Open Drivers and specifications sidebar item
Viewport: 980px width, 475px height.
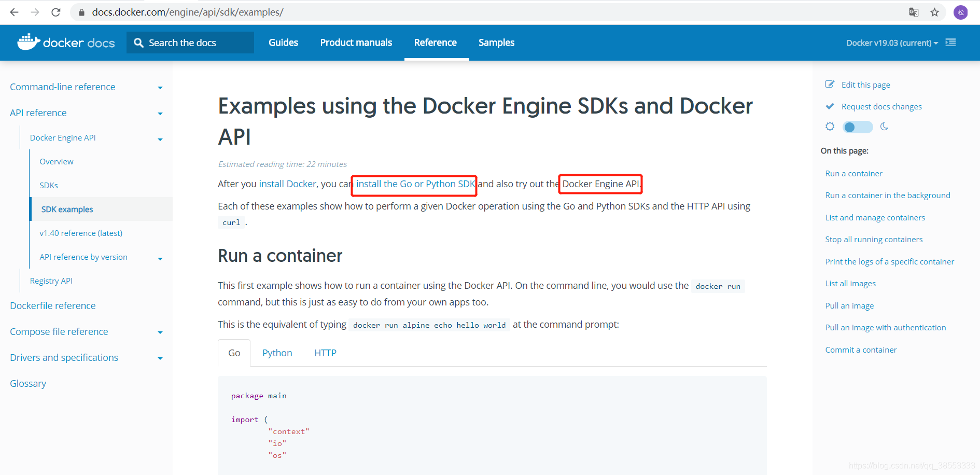tap(64, 357)
